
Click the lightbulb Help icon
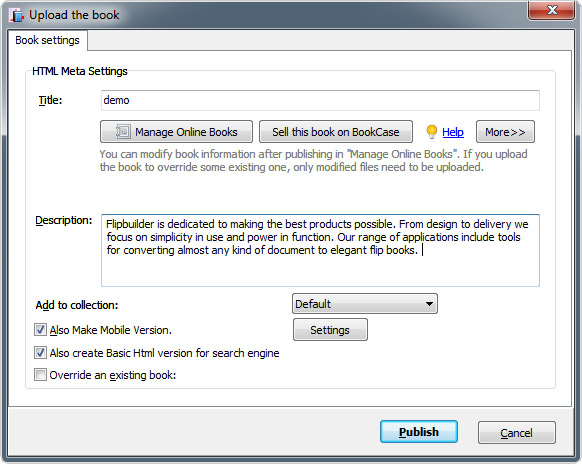tap(432, 132)
